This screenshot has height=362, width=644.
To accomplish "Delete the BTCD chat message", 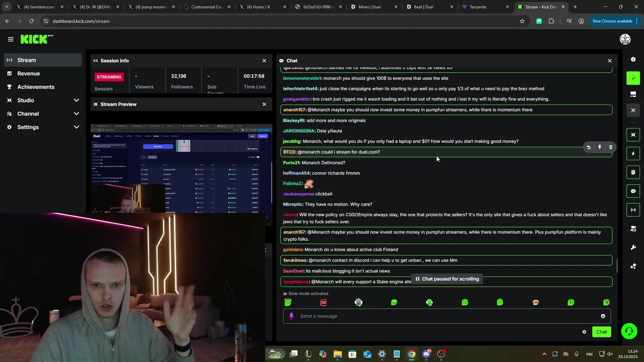I will point(611,147).
